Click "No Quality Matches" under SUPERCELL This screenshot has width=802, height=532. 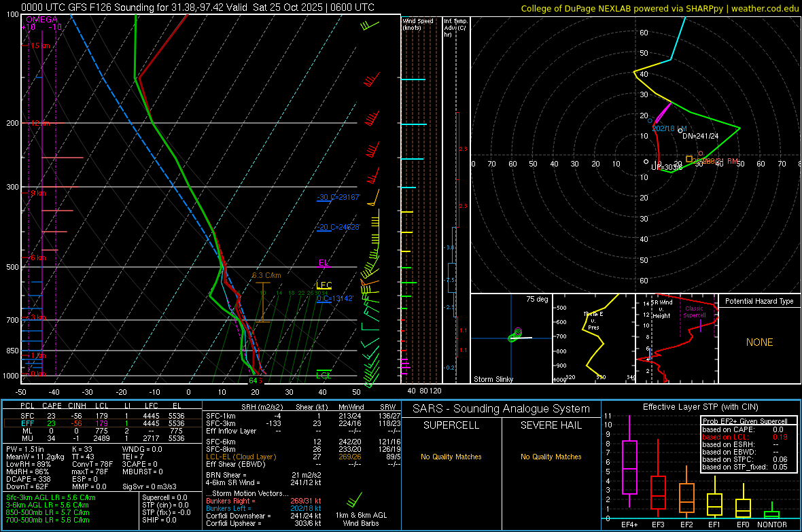point(451,457)
